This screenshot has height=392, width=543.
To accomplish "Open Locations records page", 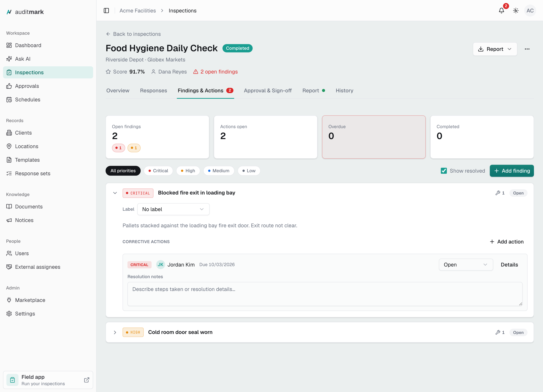I will click(48, 146).
